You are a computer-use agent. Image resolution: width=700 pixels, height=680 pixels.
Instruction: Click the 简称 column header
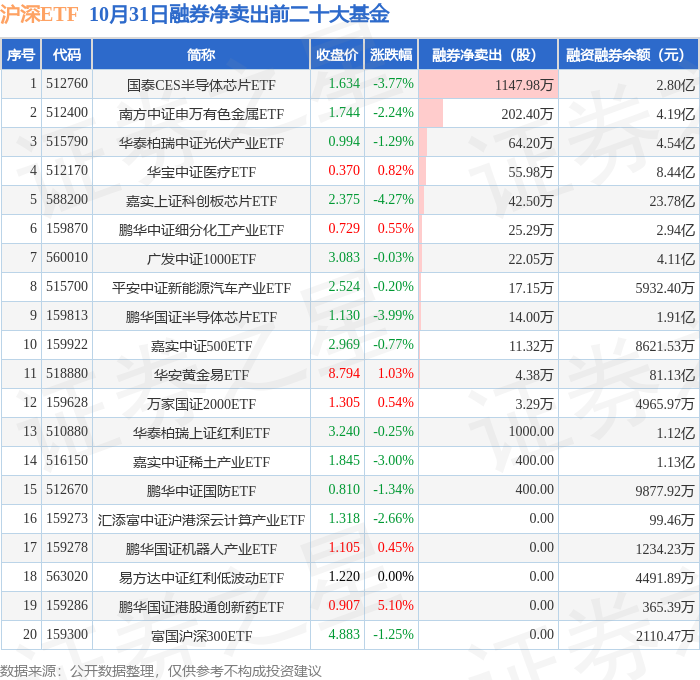tap(201, 54)
